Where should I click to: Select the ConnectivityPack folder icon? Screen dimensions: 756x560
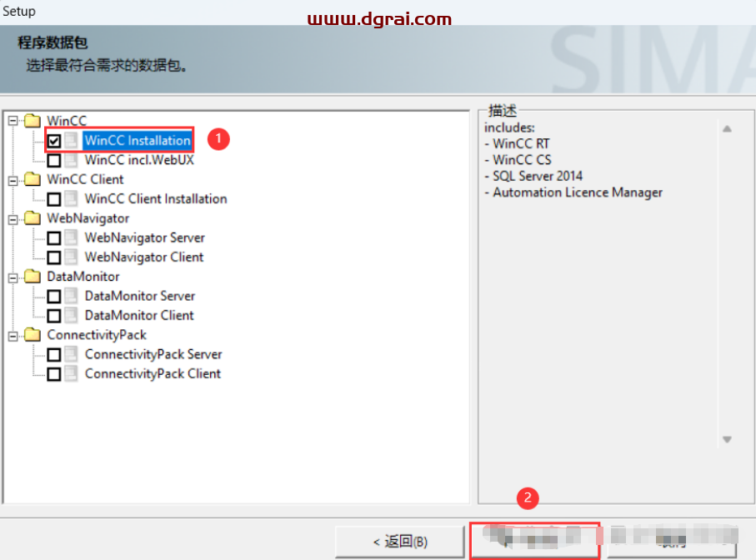click(33, 335)
